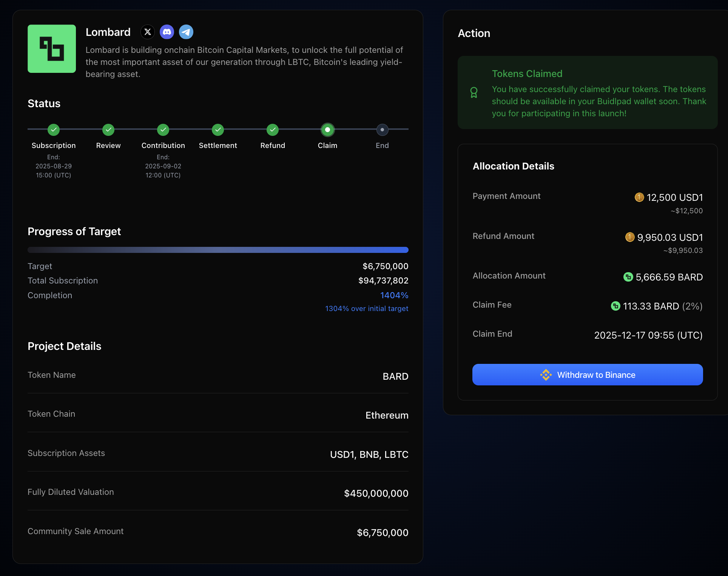Click the green Lombard logo

pyautogui.click(x=52, y=49)
